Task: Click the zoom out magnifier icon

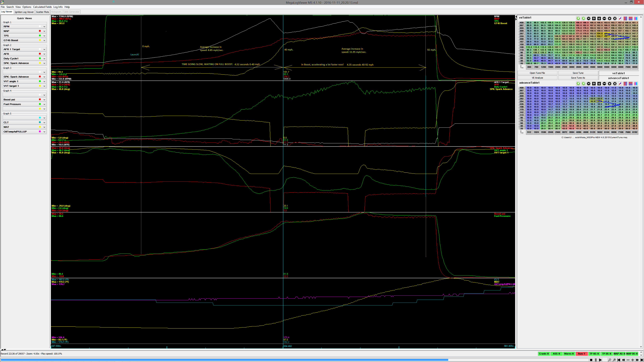Action: 609,360
